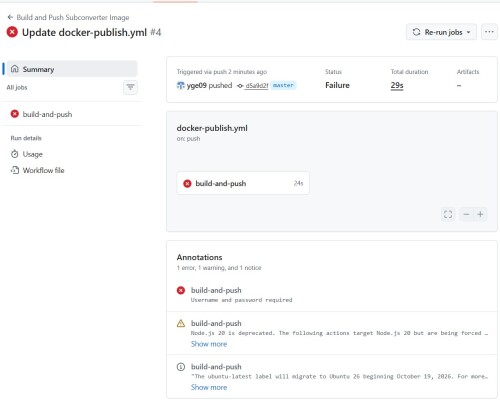Zoom out the workflow graph
This screenshot has height=409, width=500.
point(466,214)
